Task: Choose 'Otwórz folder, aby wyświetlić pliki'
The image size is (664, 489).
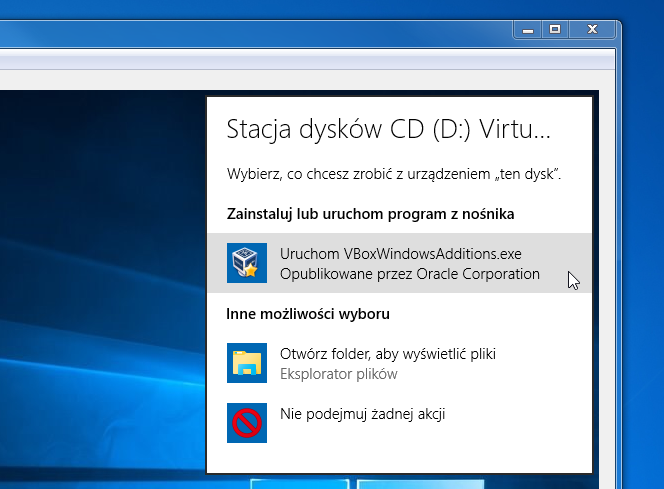Action: (x=399, y=363)
